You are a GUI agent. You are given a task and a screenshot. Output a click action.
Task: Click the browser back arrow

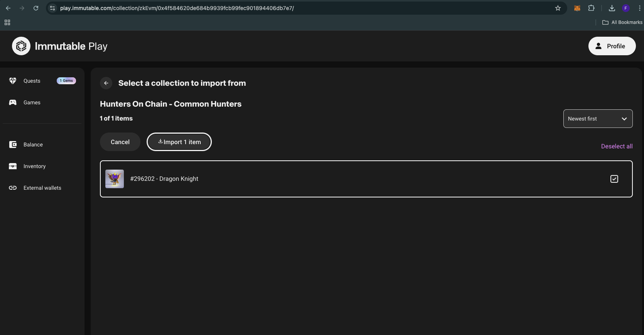coord(8,8)
